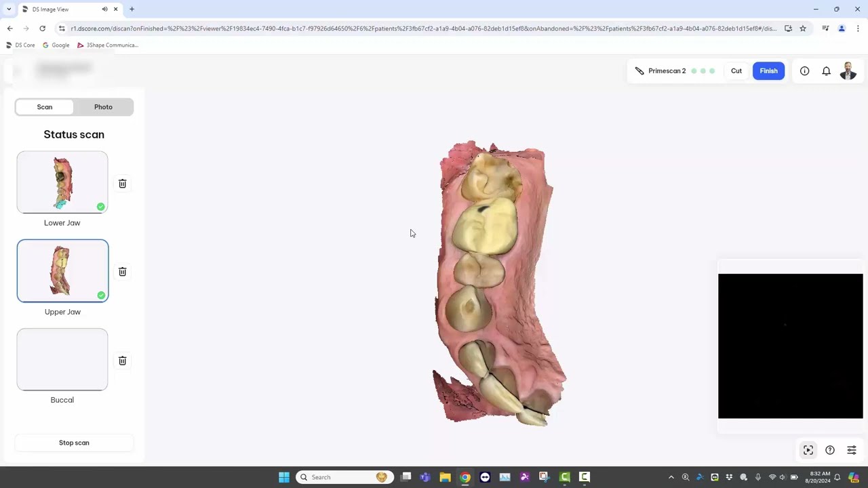Delete the Upper Jaw scan

[123, 272]
